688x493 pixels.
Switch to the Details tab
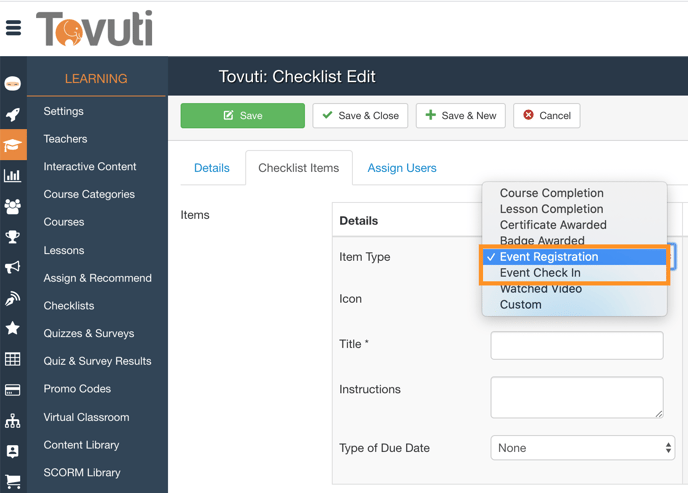[211, 168]
